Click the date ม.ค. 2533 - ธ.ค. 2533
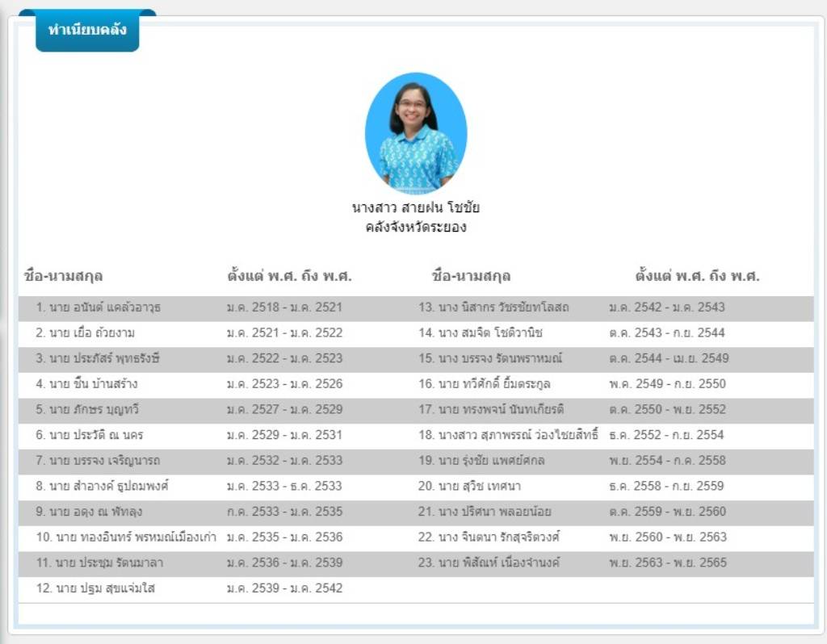Image resolution: width=827 pixels, height=644 pixels. [x=284, y=486]
